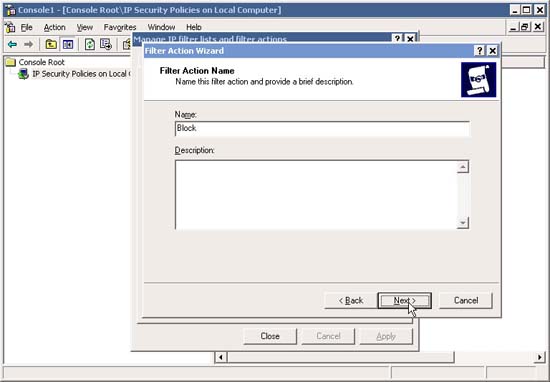Image resolution: width=550 pixels, height=382 pixels.
Task: Minimize the inner MDI child window
Action: [513, 27]
